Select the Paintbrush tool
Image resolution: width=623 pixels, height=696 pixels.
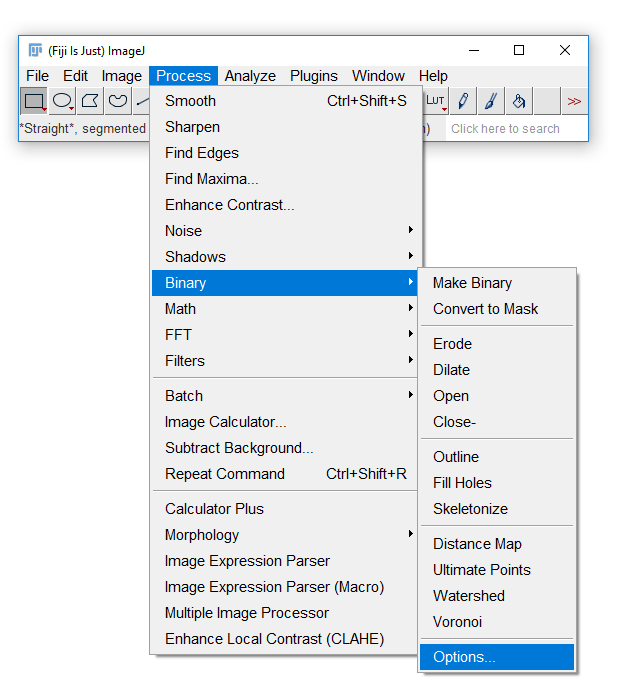click(x=491, y=101)
